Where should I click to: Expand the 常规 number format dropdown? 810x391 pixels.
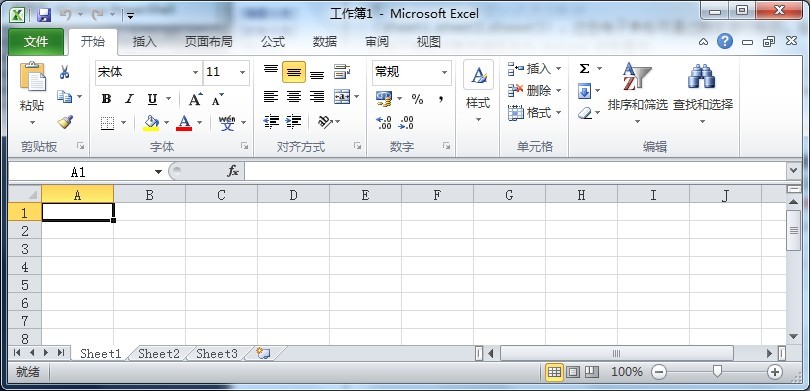pyautogui.click(x=444, y=72)
